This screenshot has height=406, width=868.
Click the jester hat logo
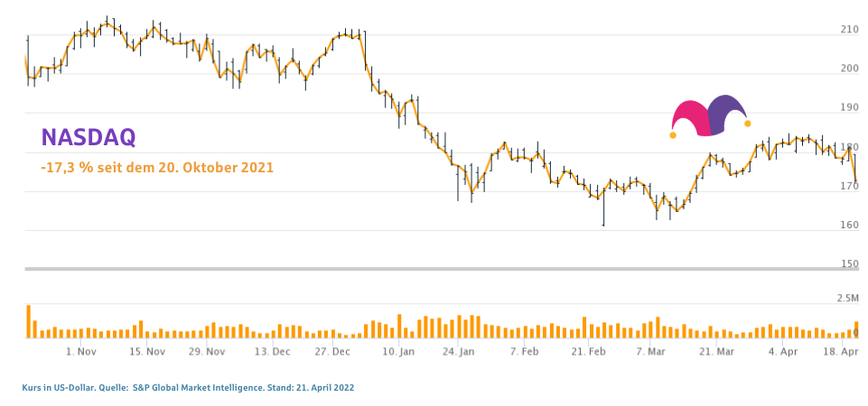tap(710, 116)
